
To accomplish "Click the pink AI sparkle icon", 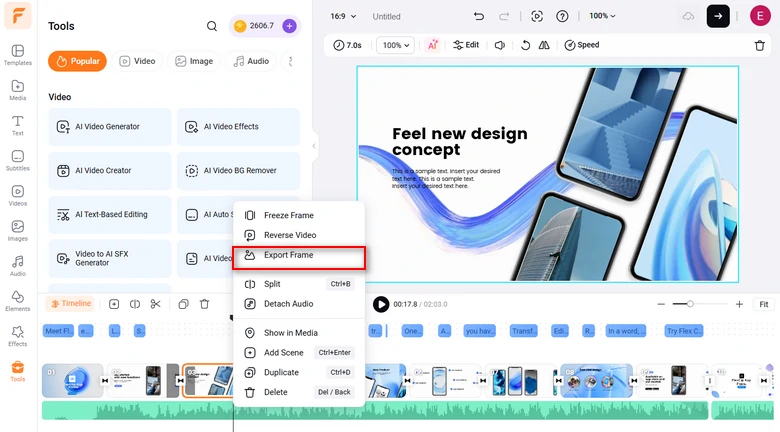I will [433, 45].
